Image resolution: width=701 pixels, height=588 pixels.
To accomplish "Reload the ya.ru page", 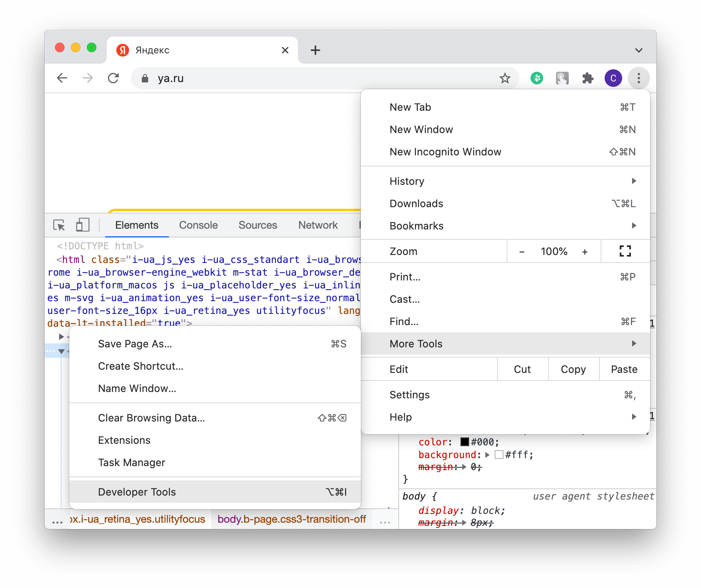I will click(114, 78).
